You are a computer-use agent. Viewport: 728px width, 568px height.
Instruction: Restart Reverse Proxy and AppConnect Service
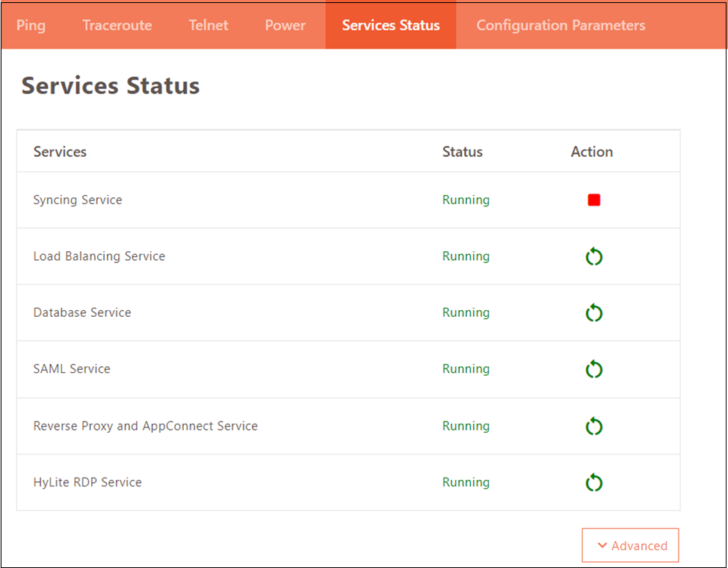[x=593, y=426]
